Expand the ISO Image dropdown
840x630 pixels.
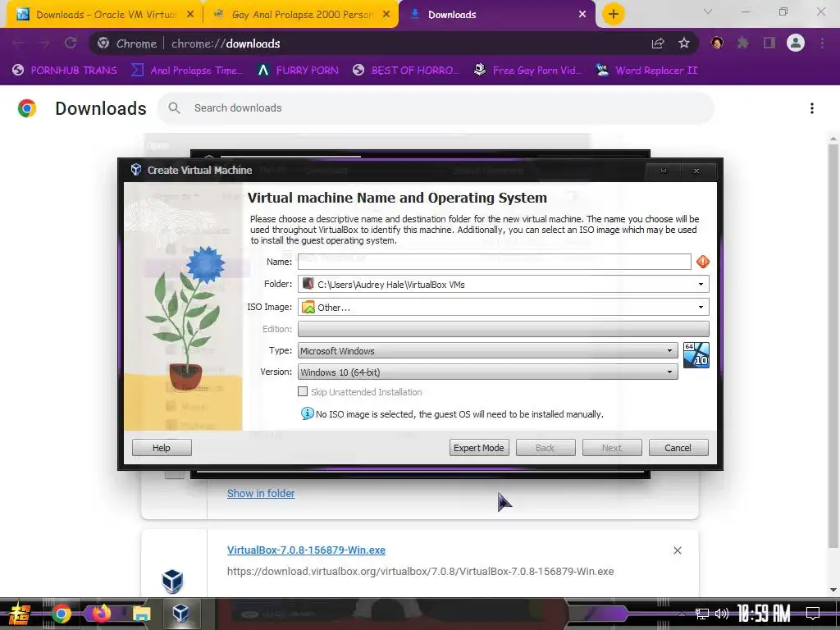[x=701, y=307]
